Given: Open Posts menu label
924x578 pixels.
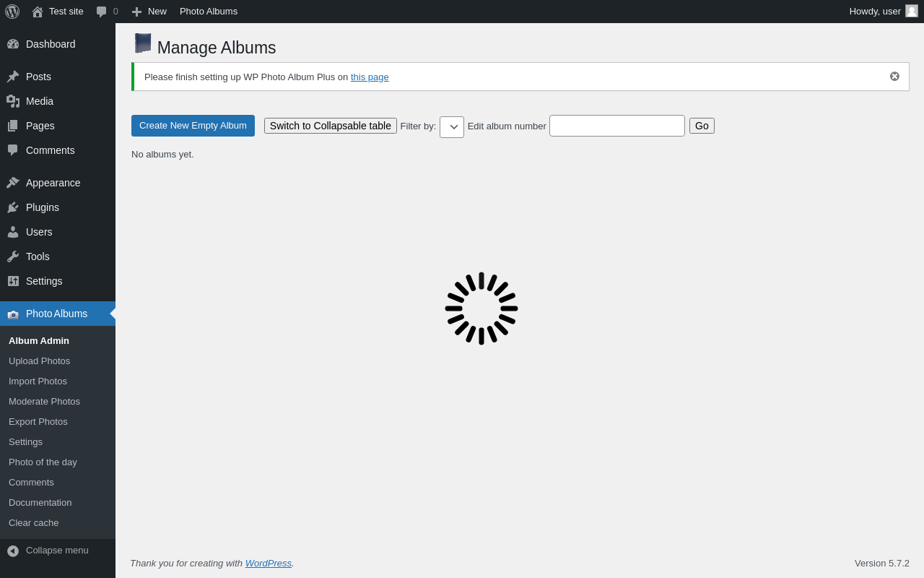Looking at the screenshot, I should click(x=38, y=77).
